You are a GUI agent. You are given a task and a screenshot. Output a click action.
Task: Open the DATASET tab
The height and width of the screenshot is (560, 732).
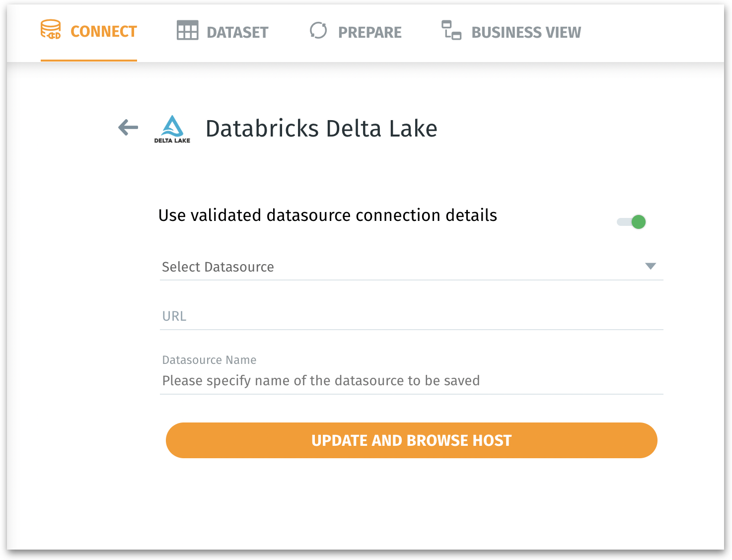click(x=237, y=33)
